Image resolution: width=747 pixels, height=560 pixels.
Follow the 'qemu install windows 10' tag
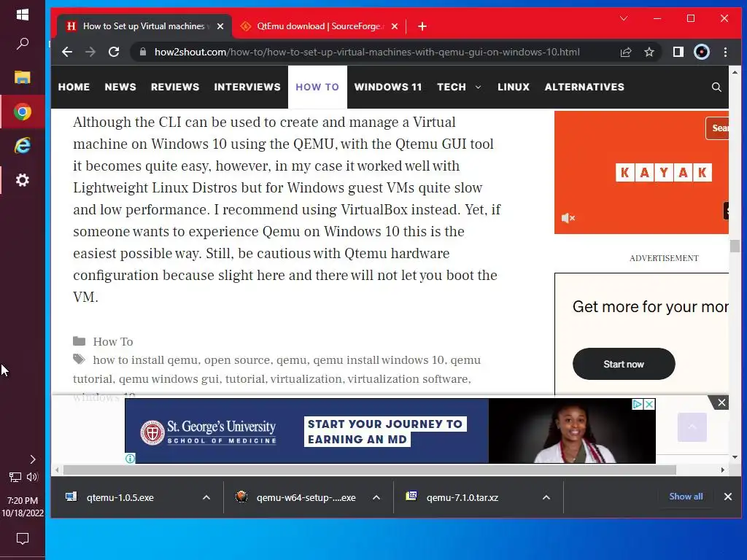379,360
